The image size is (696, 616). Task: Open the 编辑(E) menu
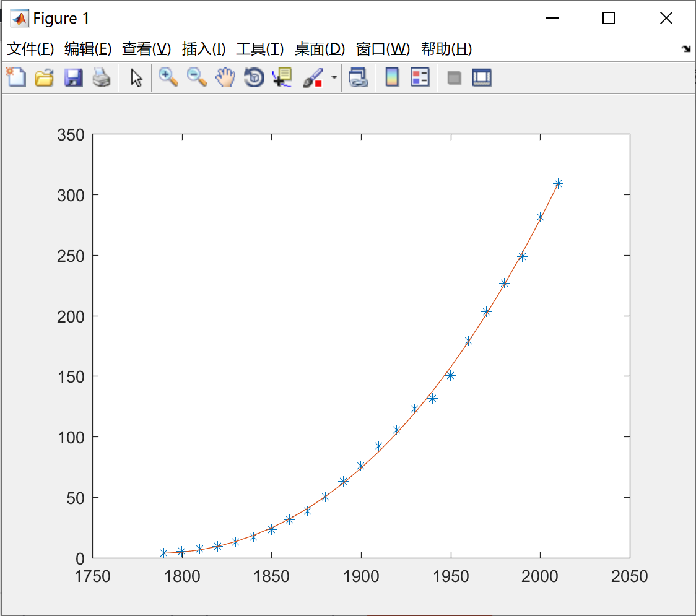coord(88,49)
